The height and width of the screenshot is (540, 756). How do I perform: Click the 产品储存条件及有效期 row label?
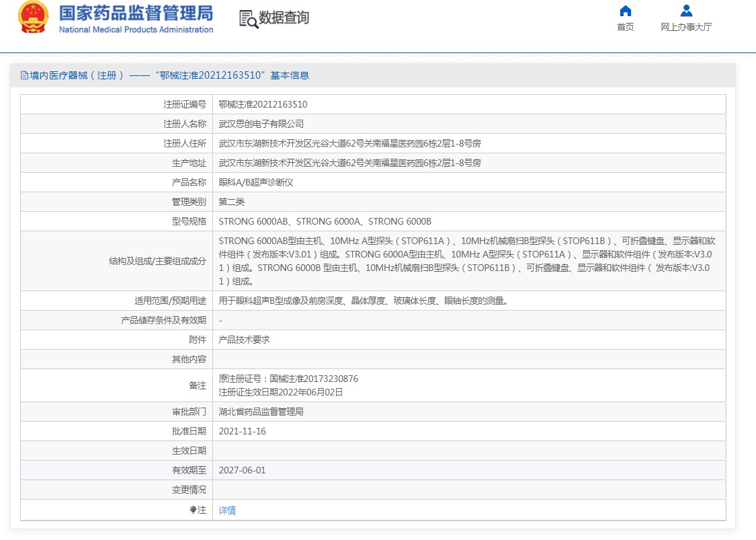163,320
